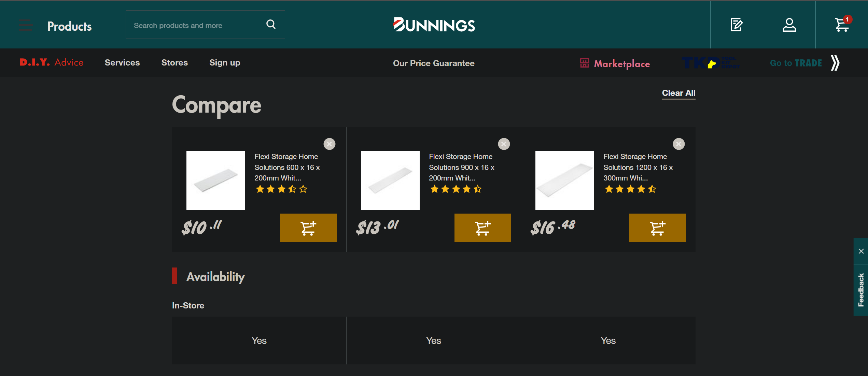The height and width of the screenshot is (376, 868).
Task: Add the $16.48 shelf to cart
Action: point(658,228)
